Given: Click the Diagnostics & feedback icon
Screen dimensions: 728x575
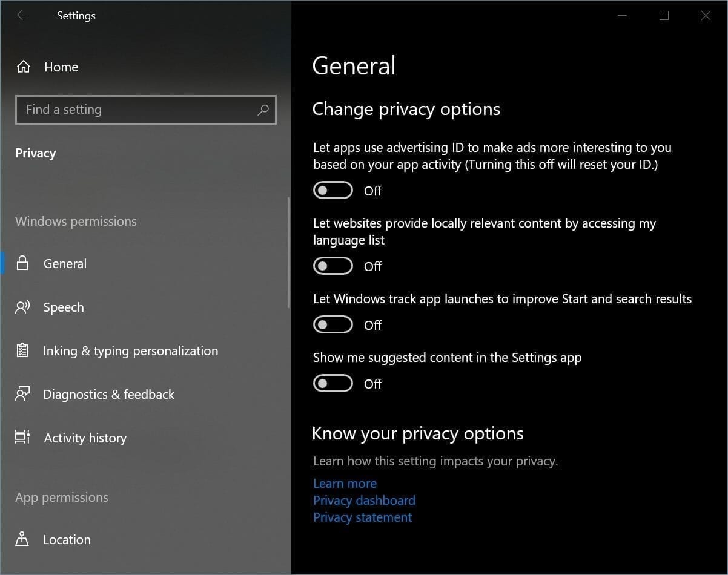Looking at the screenshot, I should coord(22,394).
